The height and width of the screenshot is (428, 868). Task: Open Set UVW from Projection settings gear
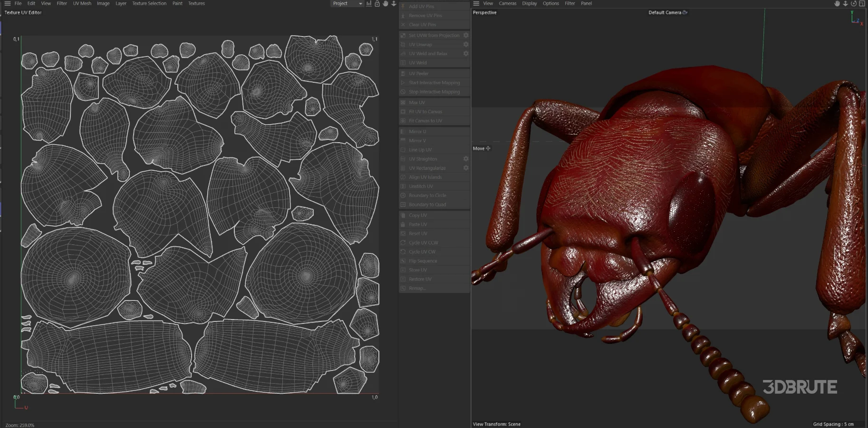tap(466, 35)
